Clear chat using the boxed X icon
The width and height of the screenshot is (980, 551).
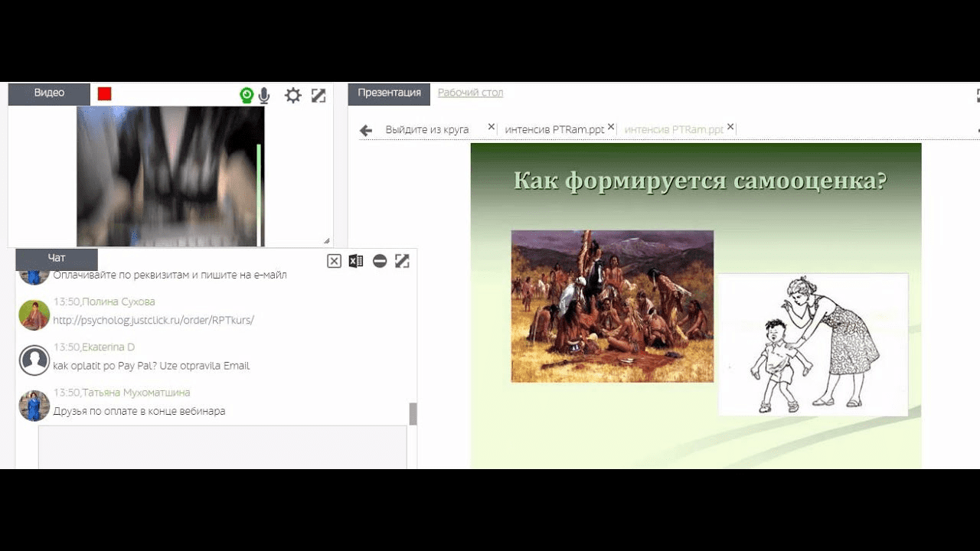[334, 261]
